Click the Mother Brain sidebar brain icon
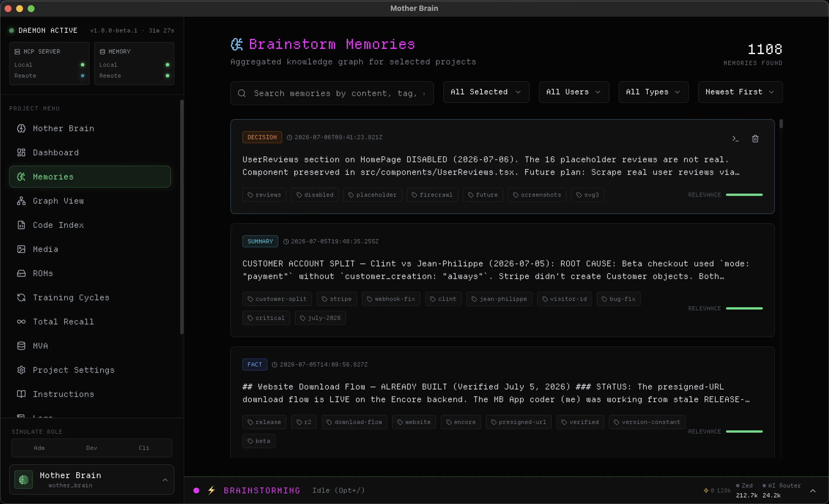Image resolution: width=829 pixels, height=504 pixels. (21, 128)
